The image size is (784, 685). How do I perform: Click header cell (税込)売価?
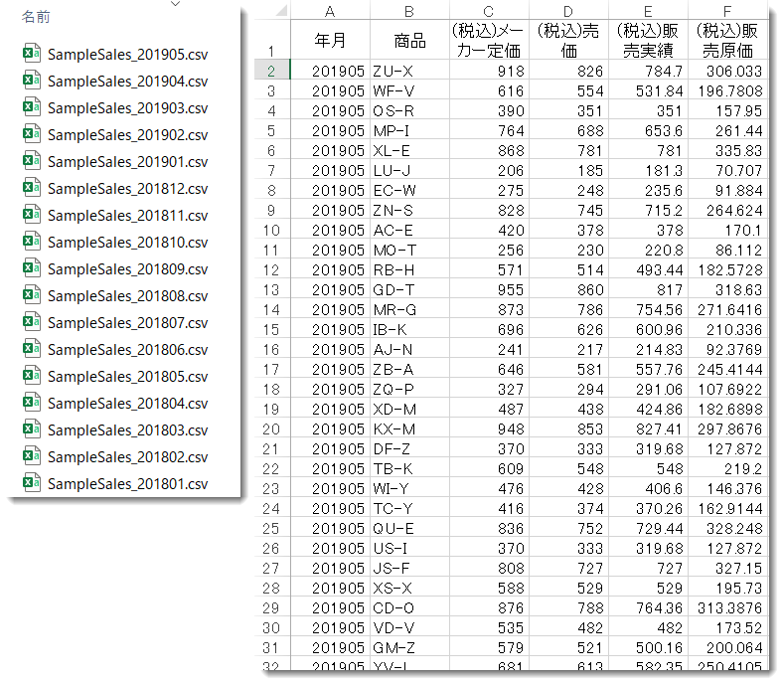click(x=568, y=40)
